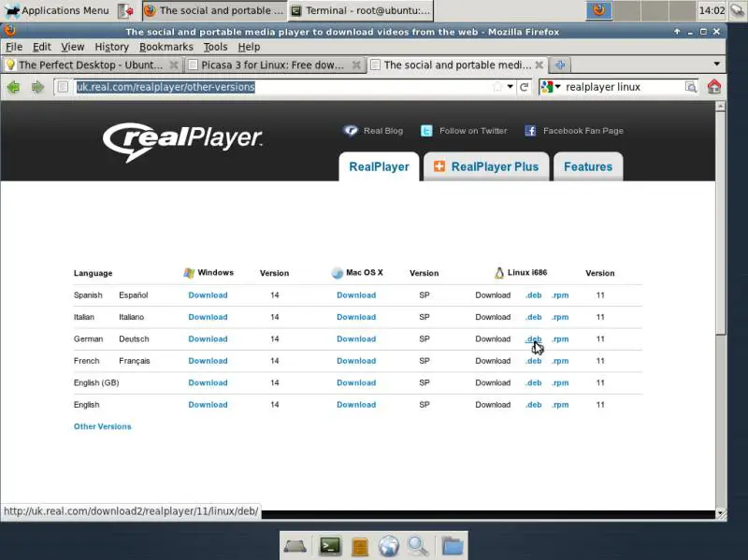Open the URL history dropdown arrow
The image size is (748, 560).
click(510, 87)
